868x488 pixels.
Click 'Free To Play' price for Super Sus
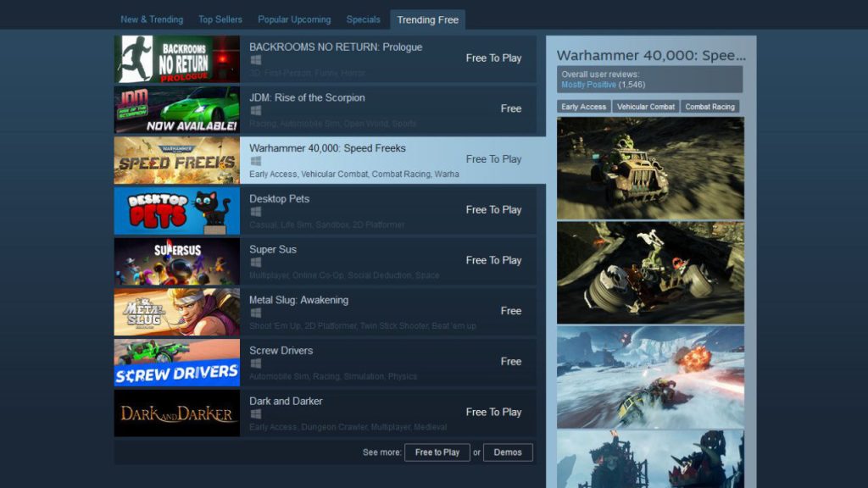tap(493, 261)
